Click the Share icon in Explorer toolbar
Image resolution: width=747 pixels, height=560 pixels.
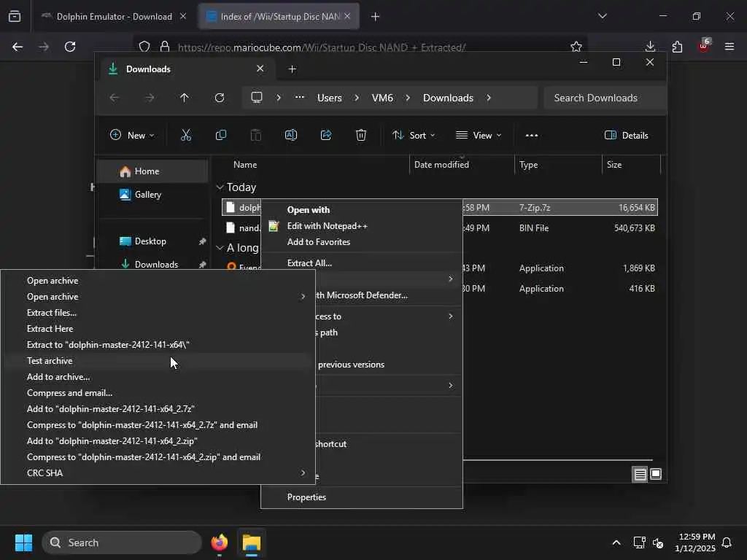pyautogui.click(x=326, y=135)
